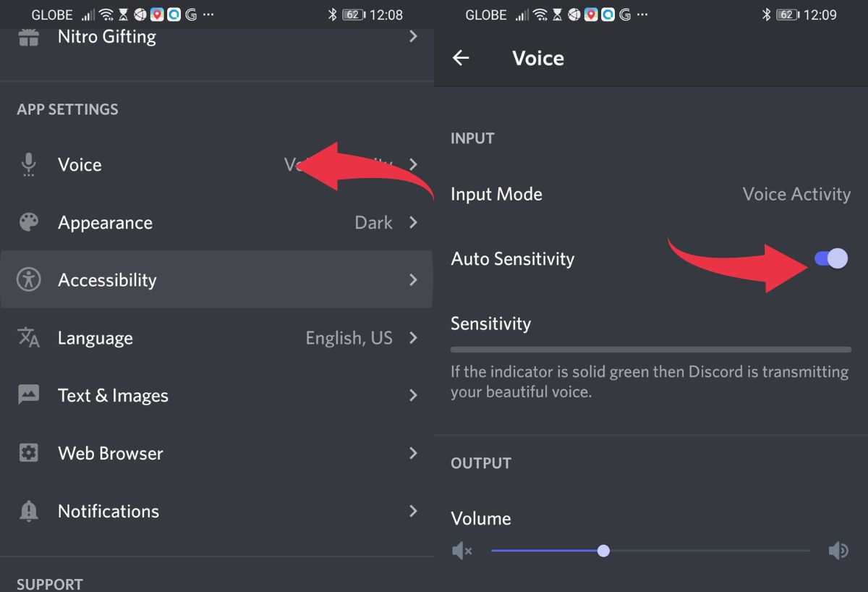
Task: Tap the loud speaker volume icon
Action: tap(838, 551)
